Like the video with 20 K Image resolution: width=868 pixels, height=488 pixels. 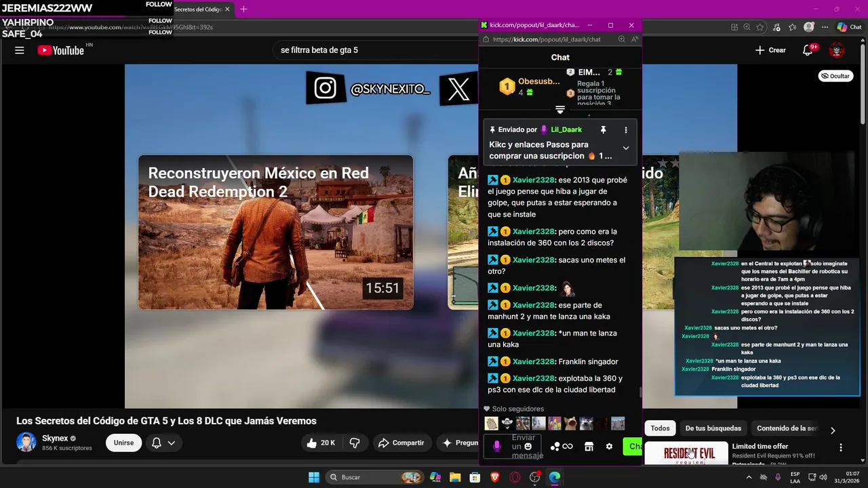[x=321, y=443]
